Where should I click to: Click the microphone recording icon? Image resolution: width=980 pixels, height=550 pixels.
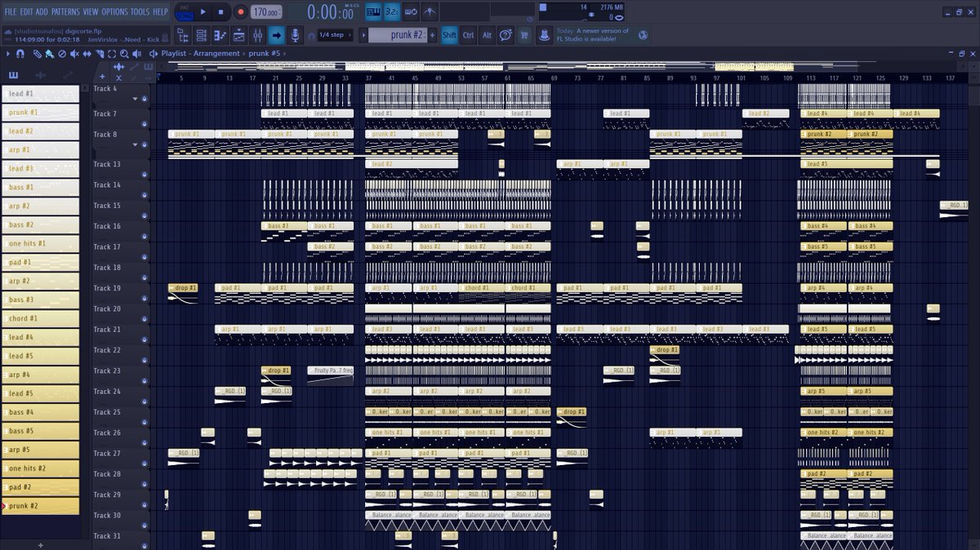tap(296, 35)
